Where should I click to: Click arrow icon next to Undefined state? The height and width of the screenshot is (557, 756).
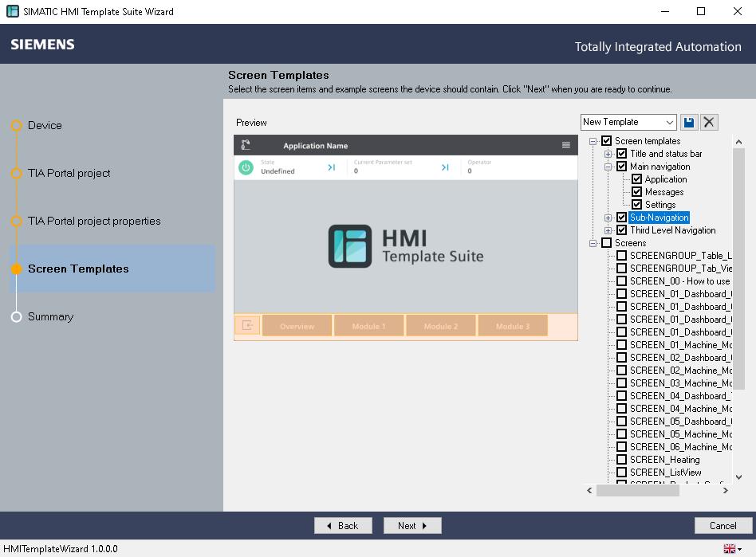coord(331,167)
